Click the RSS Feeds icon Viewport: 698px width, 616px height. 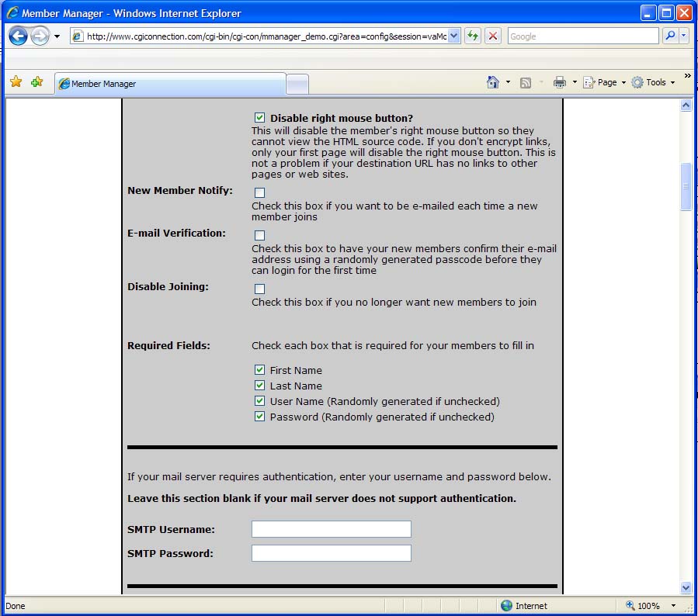pyautogui.click(x=526, y=83)
